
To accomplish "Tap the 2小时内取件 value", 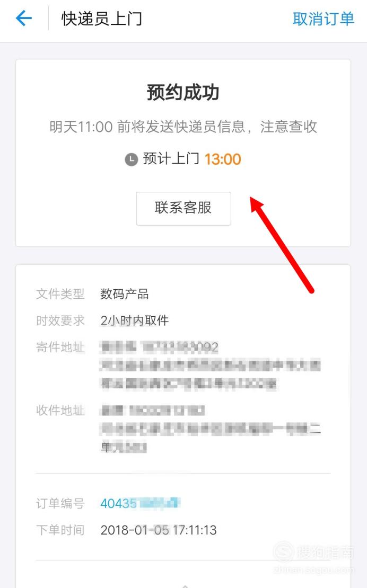I will tap(134, 320).
